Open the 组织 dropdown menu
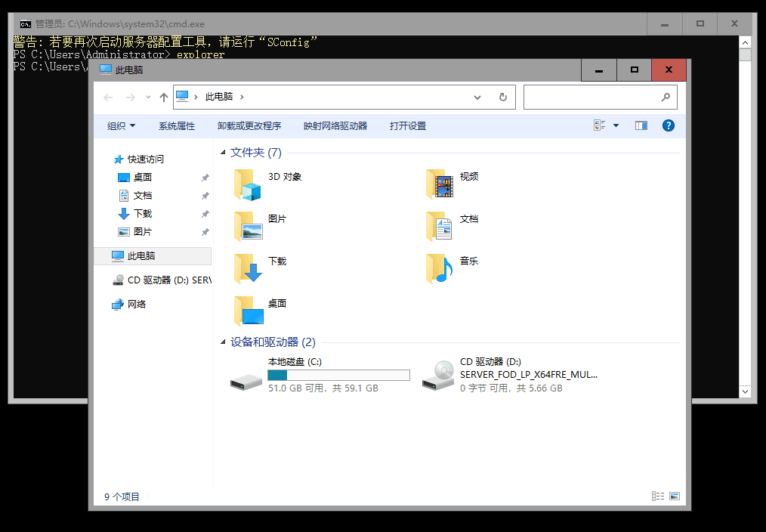 [121, 126]
